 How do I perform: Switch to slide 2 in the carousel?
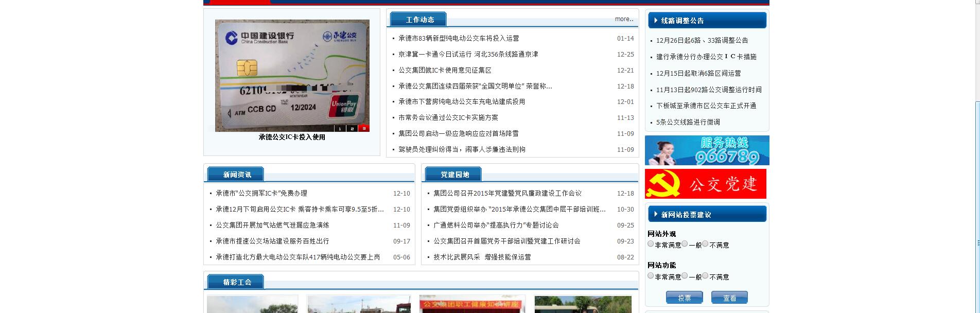352,129
